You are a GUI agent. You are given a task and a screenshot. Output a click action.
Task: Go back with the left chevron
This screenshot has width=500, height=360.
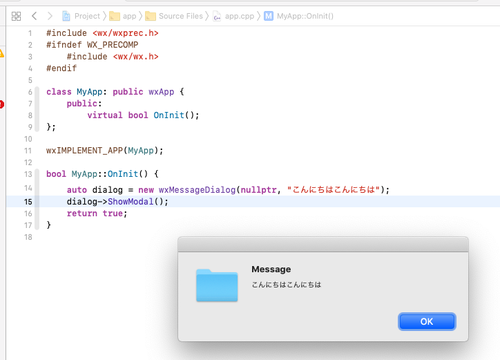(x=34, y=16)
